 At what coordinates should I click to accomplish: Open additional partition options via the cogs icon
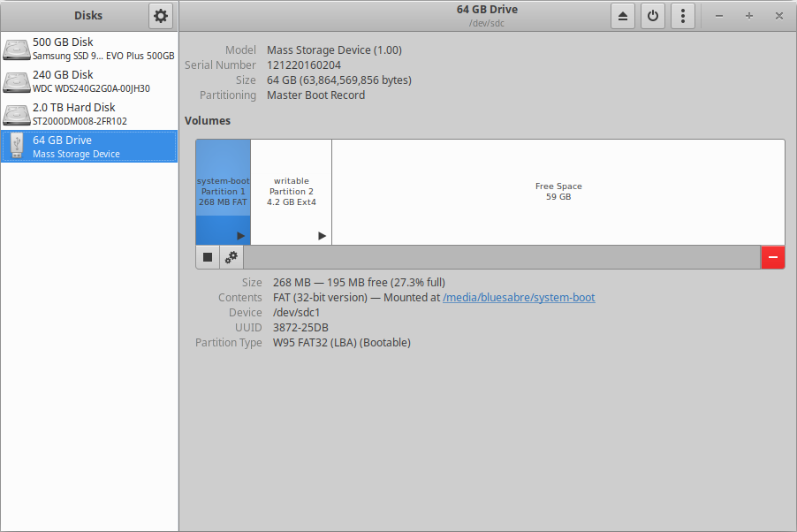tap(231, 257)
